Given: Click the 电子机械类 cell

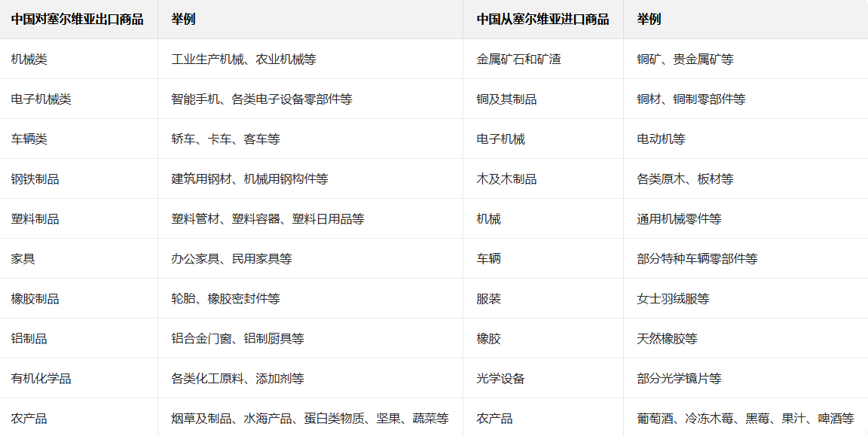Looking at the screenshot, I should pos(41,99).
